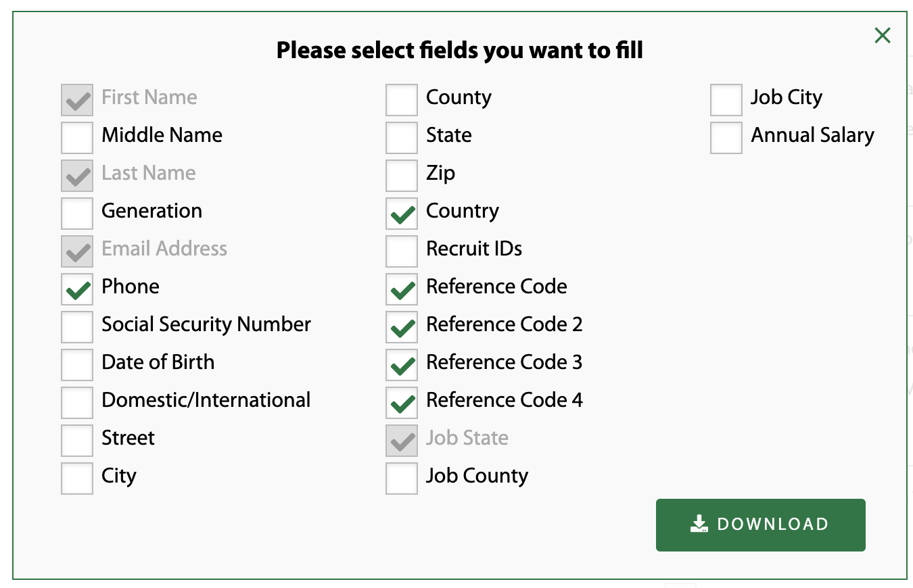Tick the Date of Birth checkbox

point(77,365)
